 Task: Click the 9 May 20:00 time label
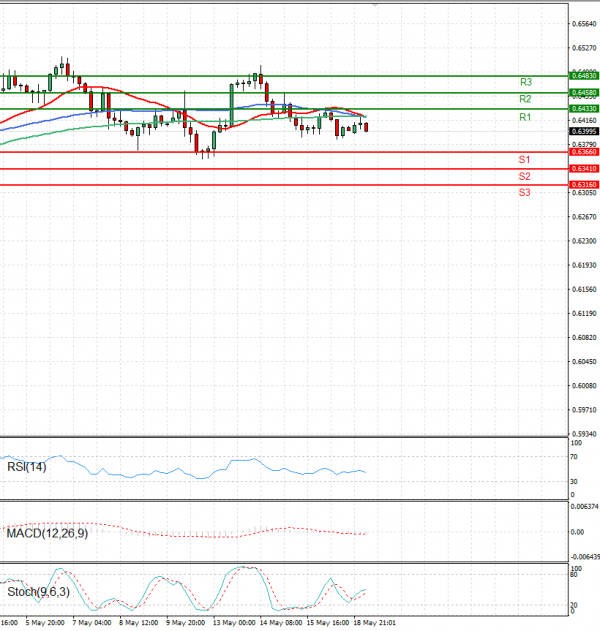coord(186,623)
